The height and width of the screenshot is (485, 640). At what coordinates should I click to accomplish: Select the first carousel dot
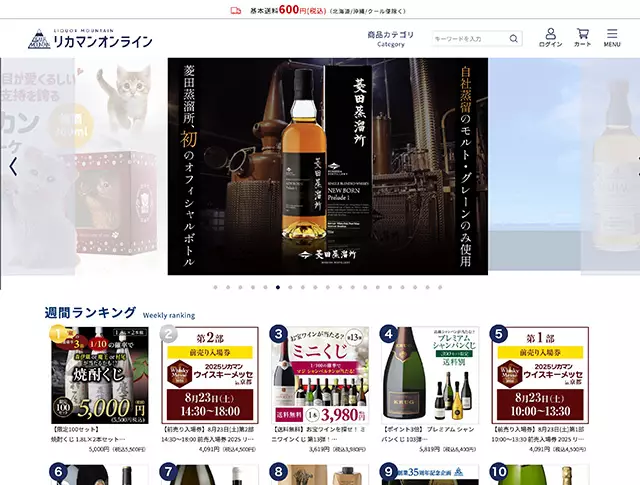pos(216,287)
